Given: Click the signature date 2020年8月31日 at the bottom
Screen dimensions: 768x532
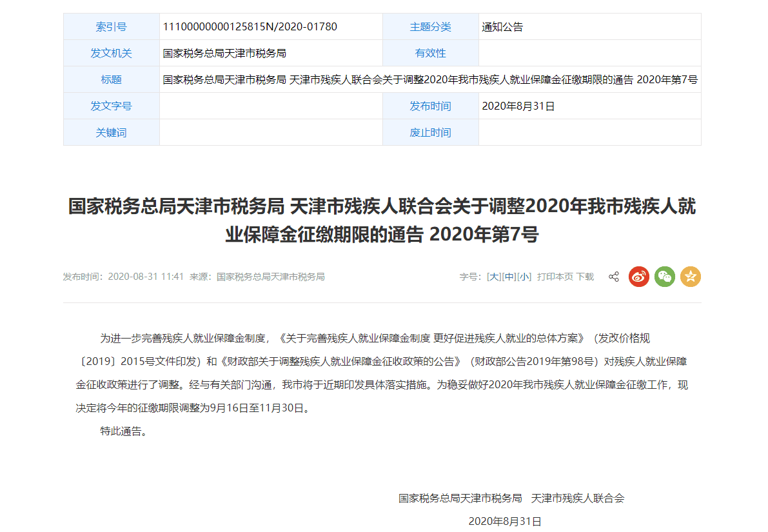Looking at the screenshot, I should (505, 521).
